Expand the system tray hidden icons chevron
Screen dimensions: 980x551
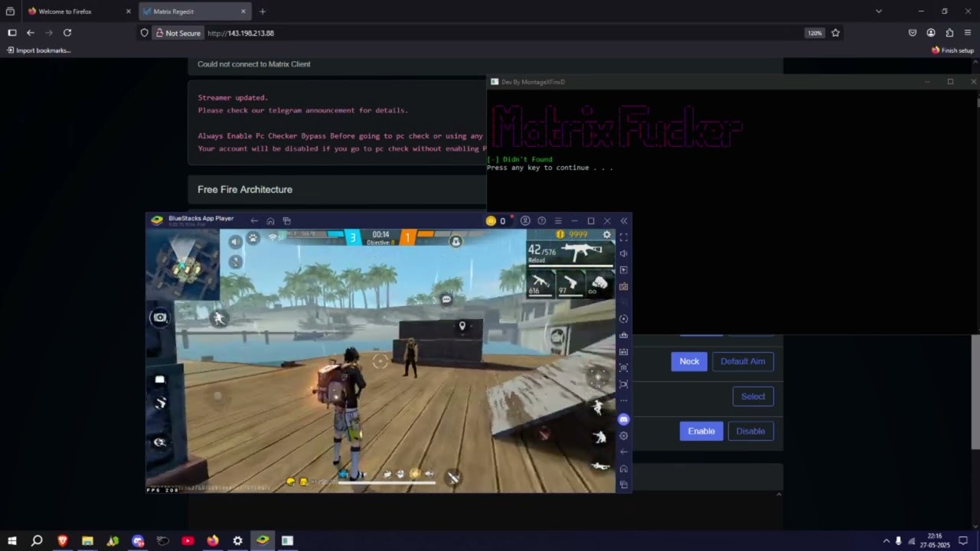[887, 541]
